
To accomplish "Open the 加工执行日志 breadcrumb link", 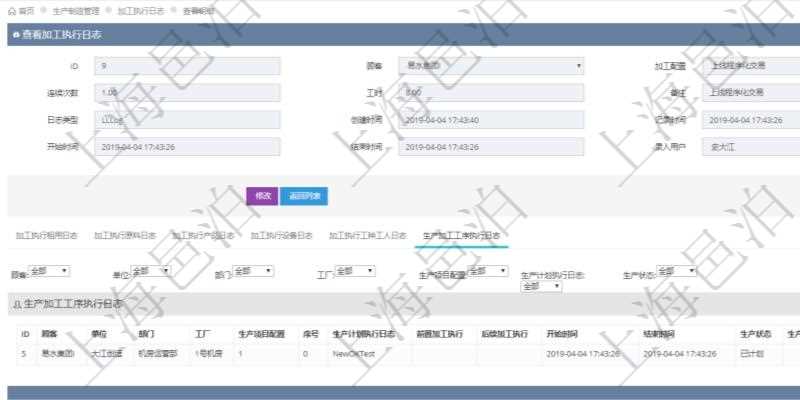I will [140, 11].
